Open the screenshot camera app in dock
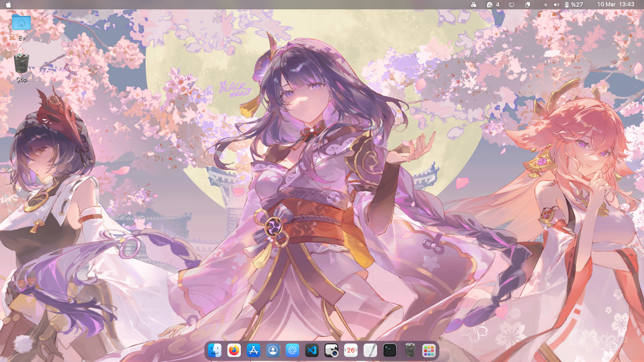 pyautogui.click(x=331, y=351)
